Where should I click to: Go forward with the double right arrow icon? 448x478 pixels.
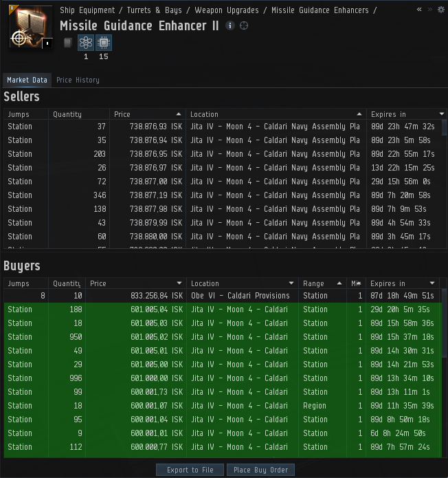[x=430, y=10]
